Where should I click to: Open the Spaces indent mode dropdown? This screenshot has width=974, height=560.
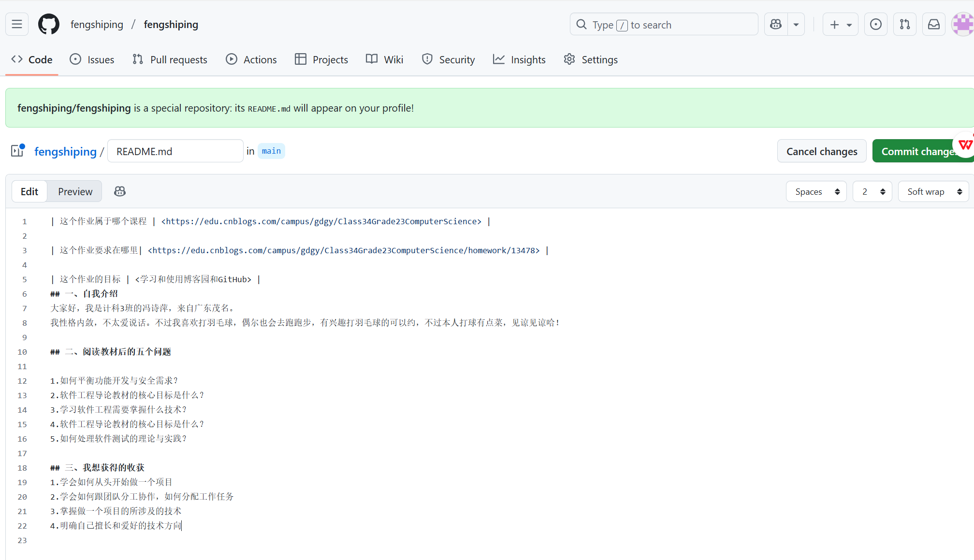pos(816,191)
